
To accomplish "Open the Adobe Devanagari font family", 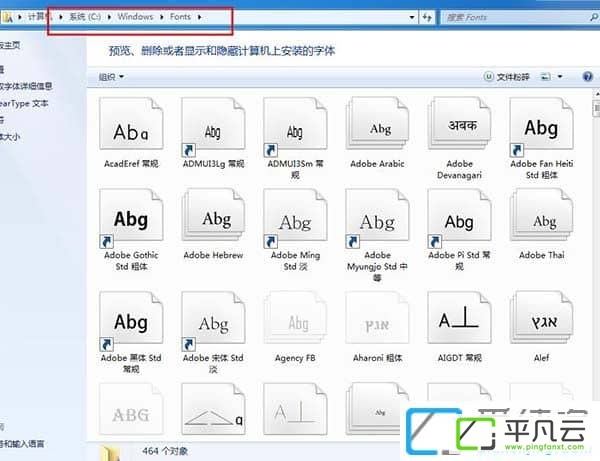I will click(459, 124).
